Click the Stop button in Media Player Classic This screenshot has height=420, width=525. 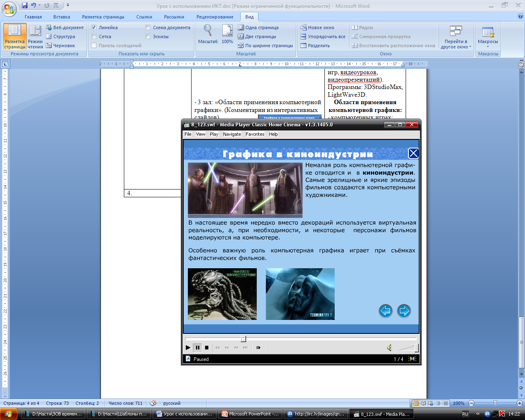(207, 347)
